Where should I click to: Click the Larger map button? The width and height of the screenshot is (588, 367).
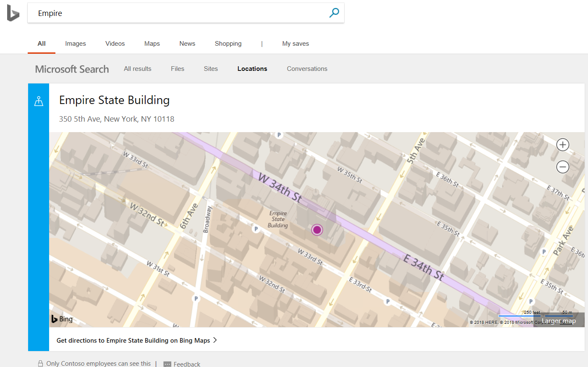click(x=559, y=320)
